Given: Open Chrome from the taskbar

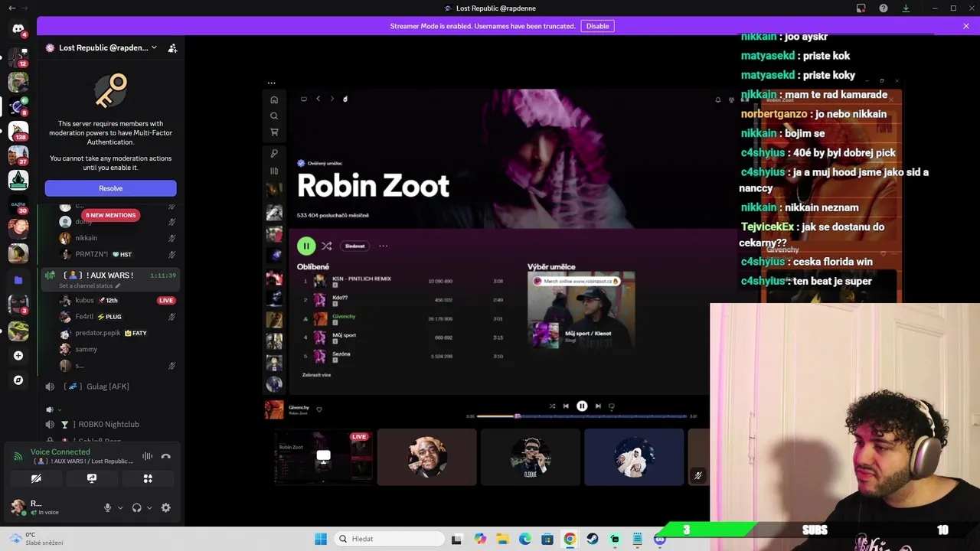Looking at the screenshot, I should (x=570, y=539).
